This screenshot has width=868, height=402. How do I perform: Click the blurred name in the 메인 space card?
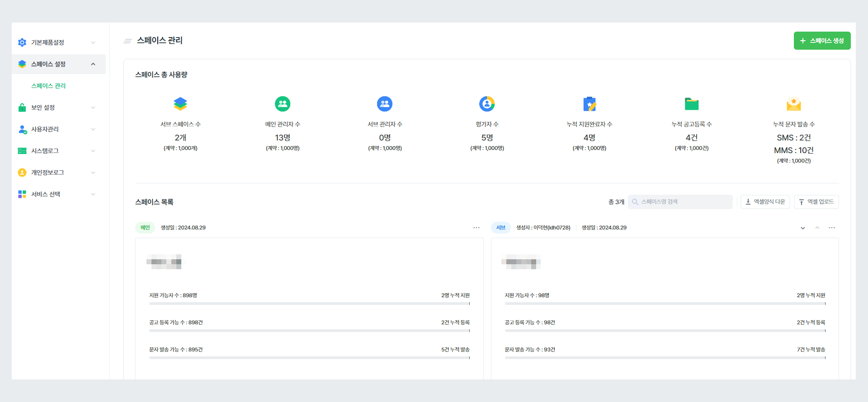(164, 262)
